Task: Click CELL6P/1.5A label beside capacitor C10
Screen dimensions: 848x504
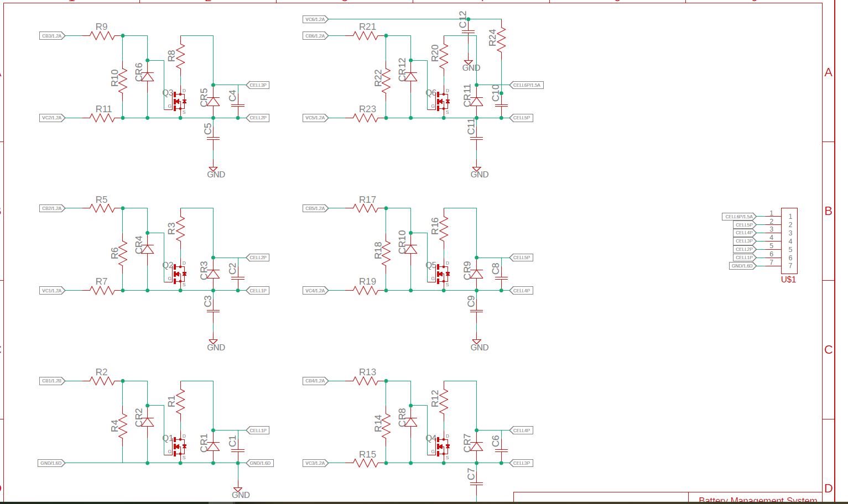Action: point(527,85)
